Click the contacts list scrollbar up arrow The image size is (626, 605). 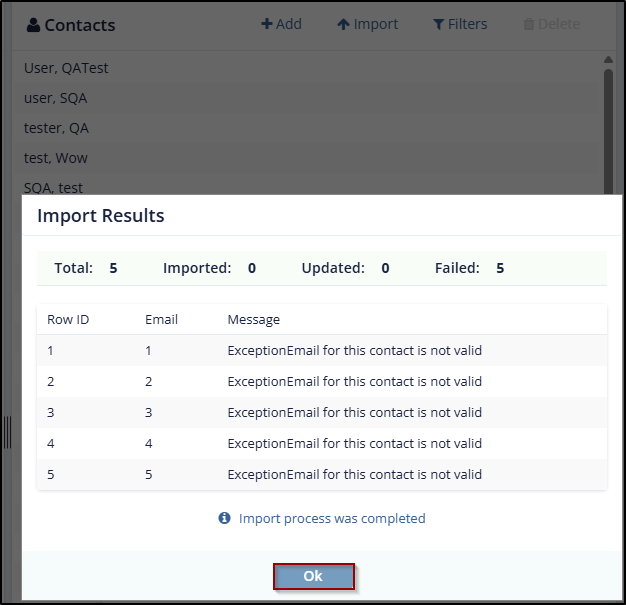[x=608, y=60]
